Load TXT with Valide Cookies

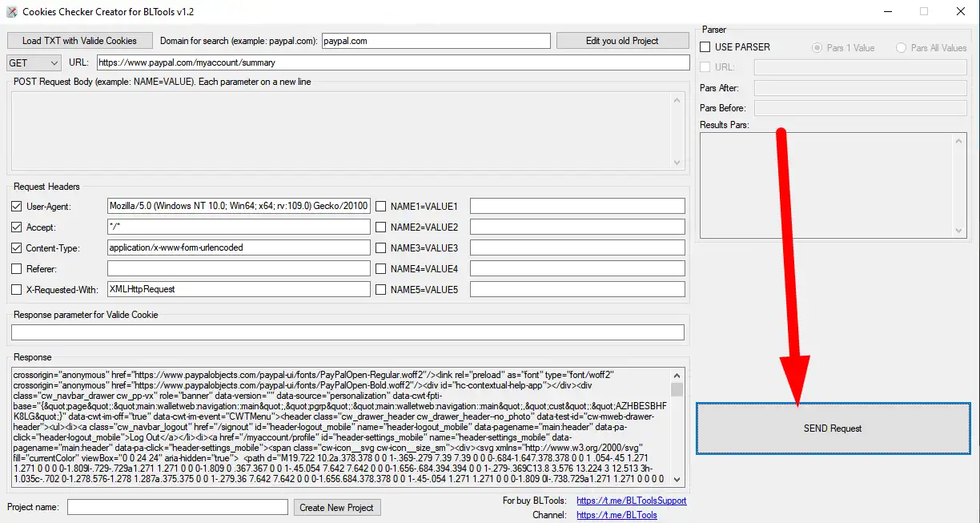tap(79, 41)
